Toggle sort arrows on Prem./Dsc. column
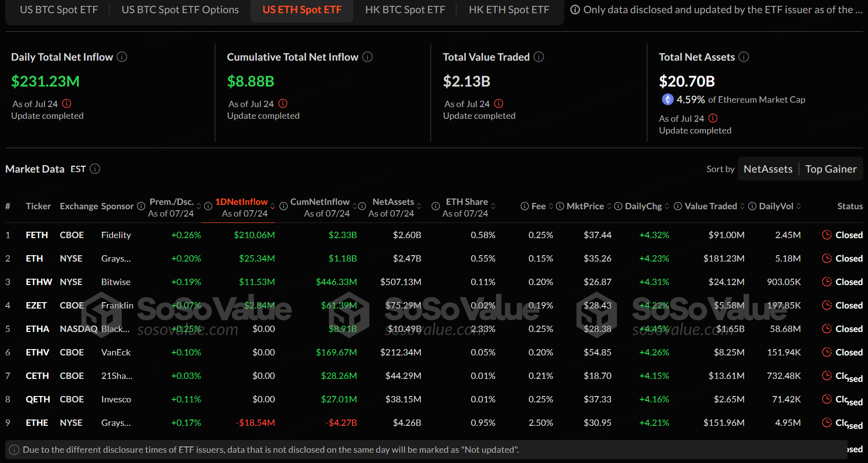Screen dimensions: 868x463 [x=199, y=206]
